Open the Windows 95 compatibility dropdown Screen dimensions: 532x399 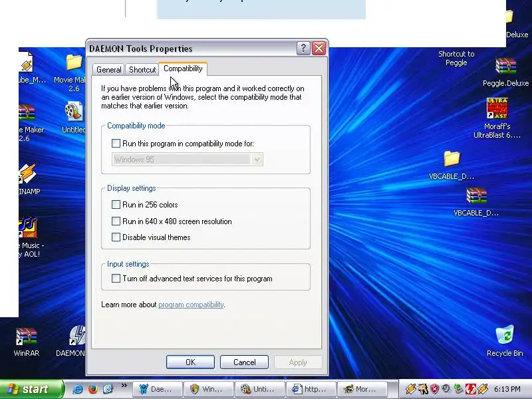pyautogui.click(x=257, y=160)
